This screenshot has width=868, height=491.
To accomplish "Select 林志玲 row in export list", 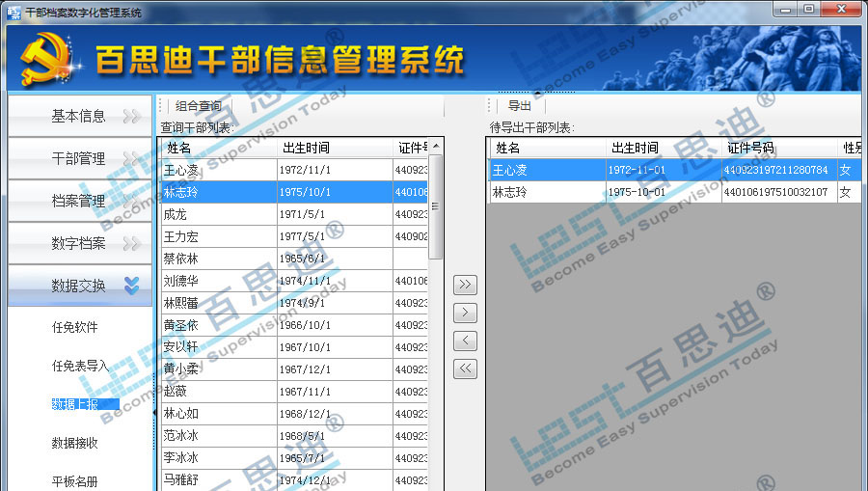I will pos(676,192).
